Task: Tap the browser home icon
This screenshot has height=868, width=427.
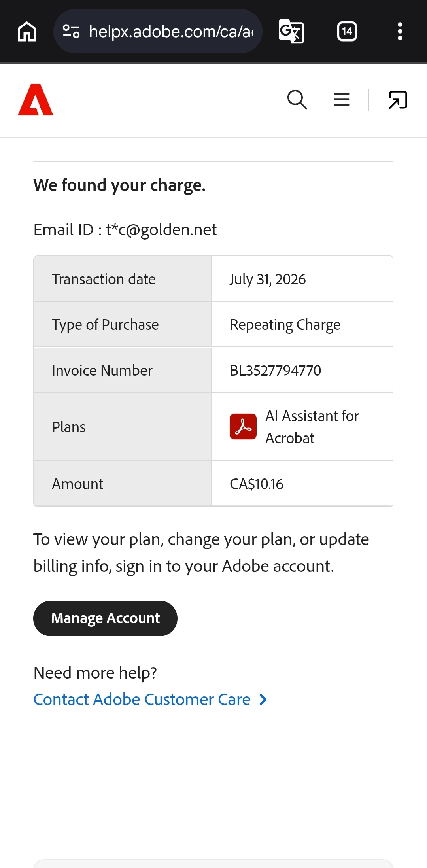Action: point(27,31)
